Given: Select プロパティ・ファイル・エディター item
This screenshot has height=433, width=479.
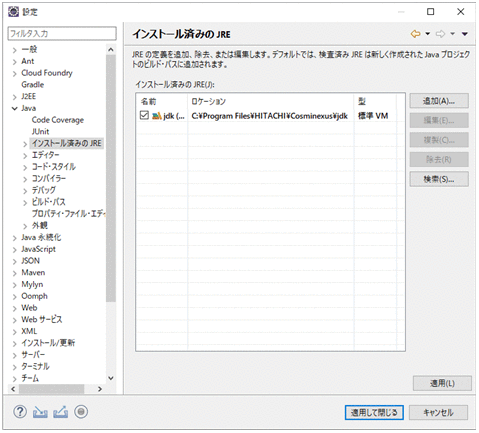Looking at the screenshot, I should coord(69,213).
